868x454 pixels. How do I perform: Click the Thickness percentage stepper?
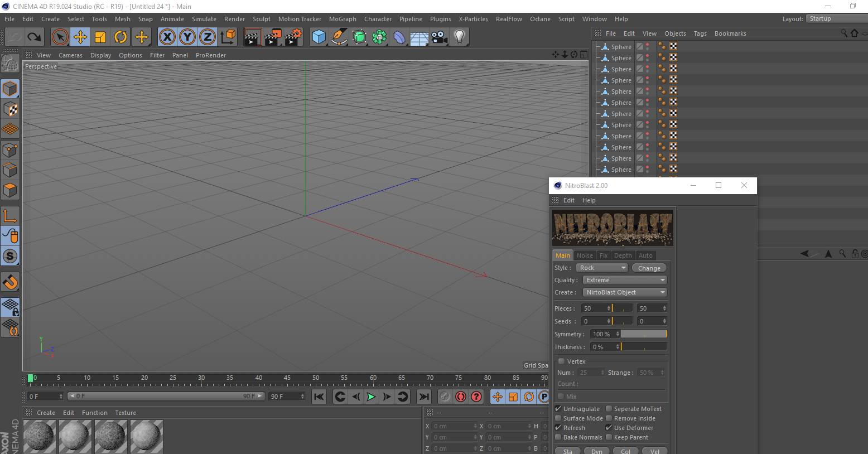tap(618, 347)
